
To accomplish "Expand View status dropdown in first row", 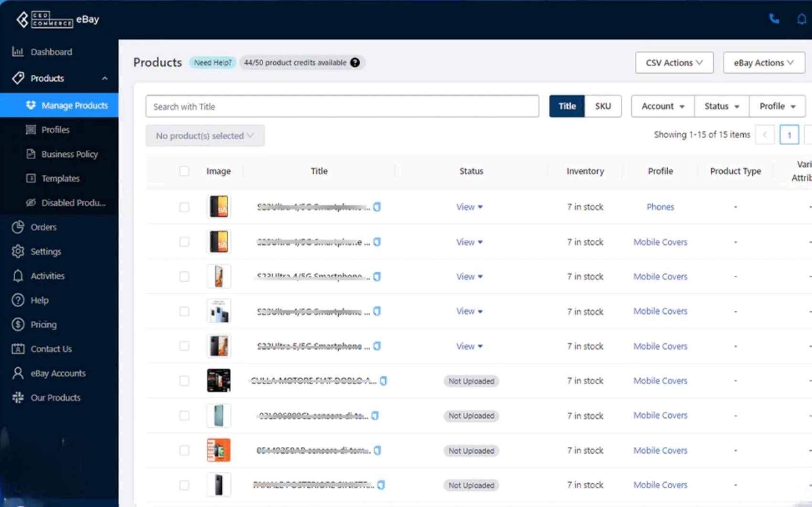I will pyautogui.click(x=469, y=207).
